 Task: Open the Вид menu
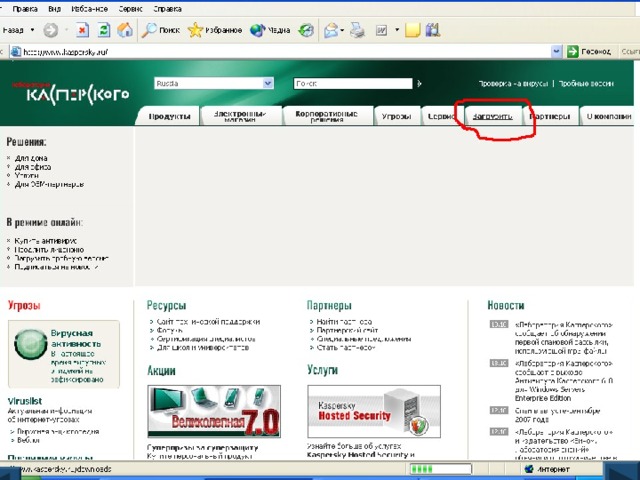(54, 8)
